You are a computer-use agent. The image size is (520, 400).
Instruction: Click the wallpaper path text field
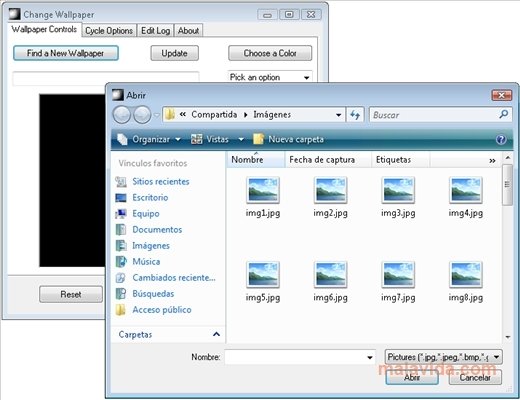106,79
